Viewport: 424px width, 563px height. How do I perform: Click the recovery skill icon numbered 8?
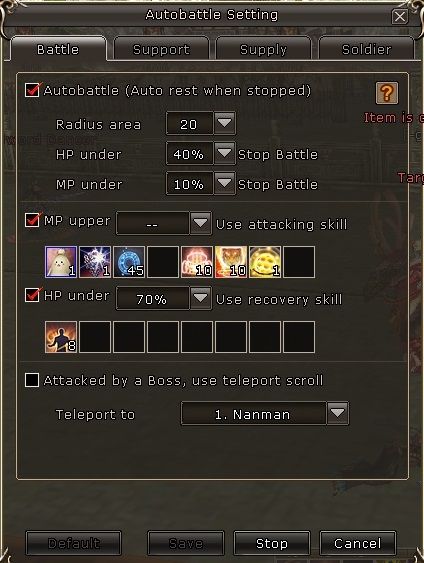61,337
